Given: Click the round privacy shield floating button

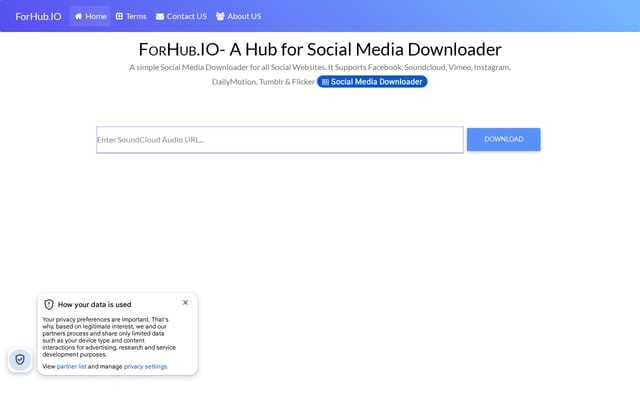Looking at the screenshot, I should click(x=20, y=360).
